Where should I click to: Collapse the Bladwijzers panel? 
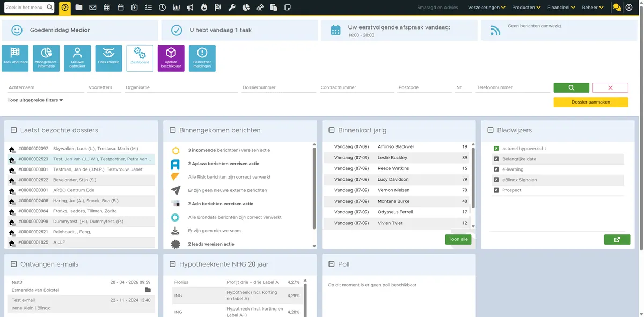coord(491,130)
